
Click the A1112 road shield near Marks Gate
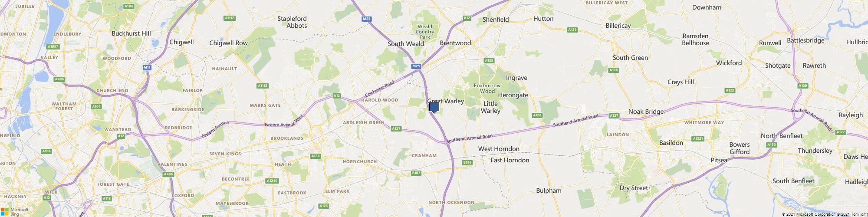(x=263, y=86)
